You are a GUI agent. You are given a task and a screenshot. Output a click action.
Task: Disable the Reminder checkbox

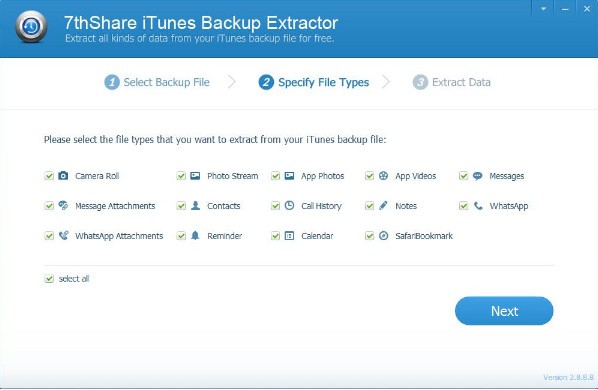coord(181,236)
